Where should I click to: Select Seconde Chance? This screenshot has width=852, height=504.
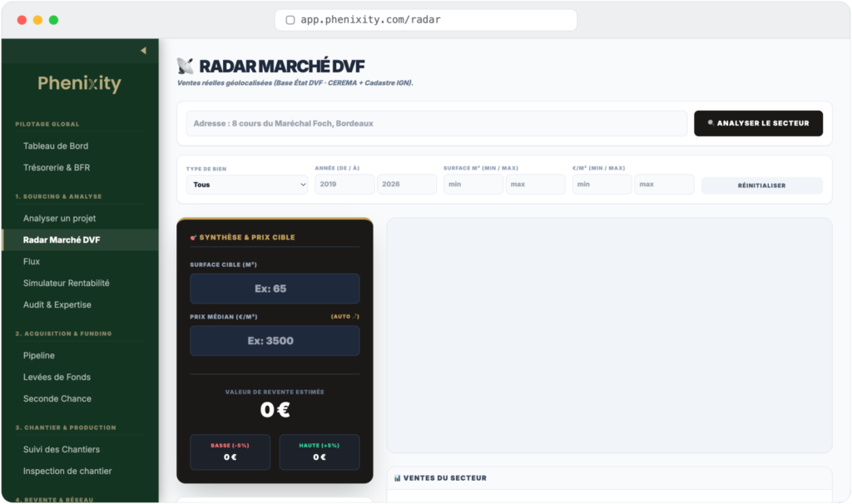(x=57, y=399)
